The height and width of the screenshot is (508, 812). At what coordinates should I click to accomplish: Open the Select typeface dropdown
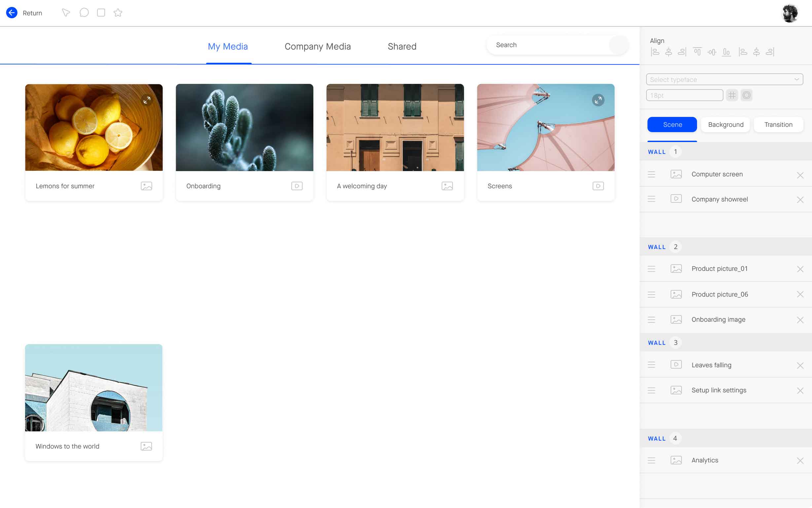click(x=724, y=80)
